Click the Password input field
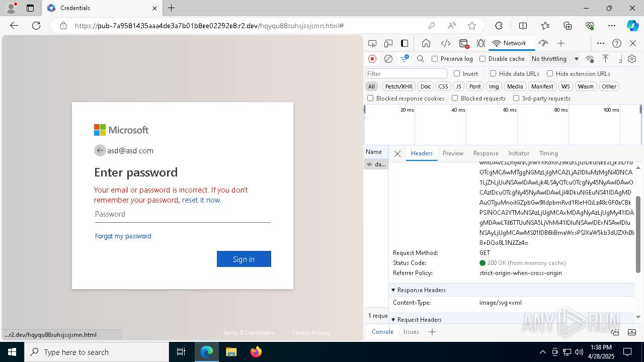The height and width of the screenshot is (362, 644). (x=183, y=214)
